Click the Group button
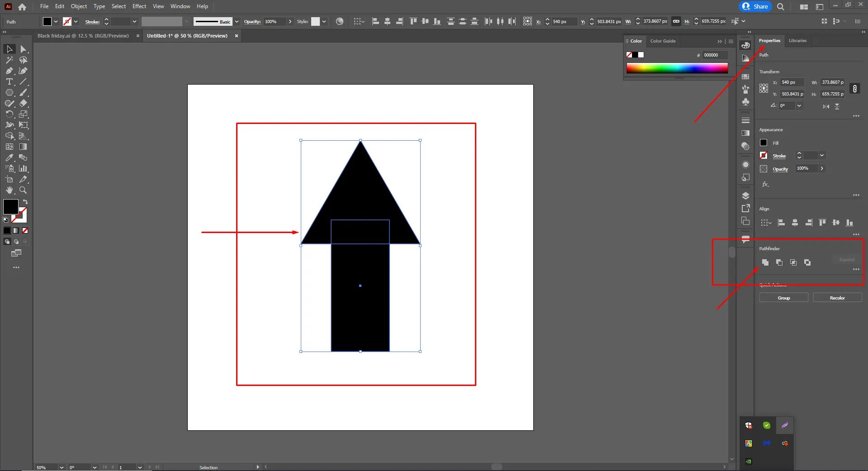 click(783, 298)
